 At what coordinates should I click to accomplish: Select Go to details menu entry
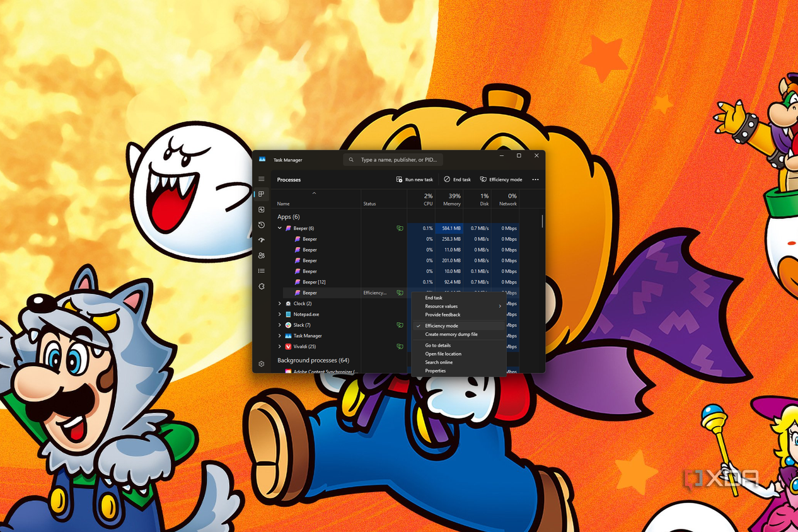[459, 345]
